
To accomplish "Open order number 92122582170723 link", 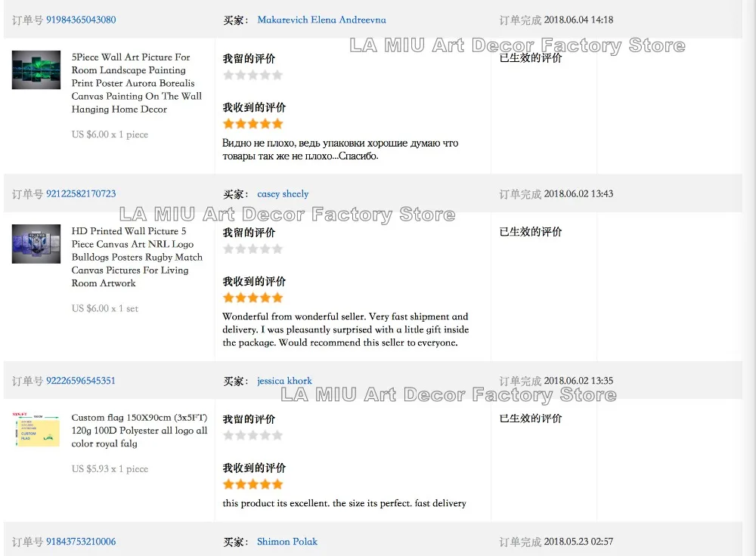I will (x=81, y=193).
